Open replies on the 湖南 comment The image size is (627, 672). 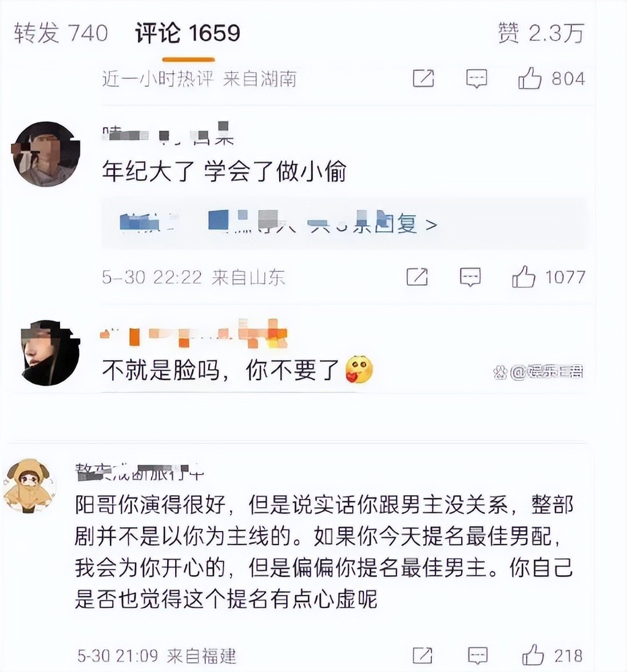pyautogui.click(x=476, y=79)
